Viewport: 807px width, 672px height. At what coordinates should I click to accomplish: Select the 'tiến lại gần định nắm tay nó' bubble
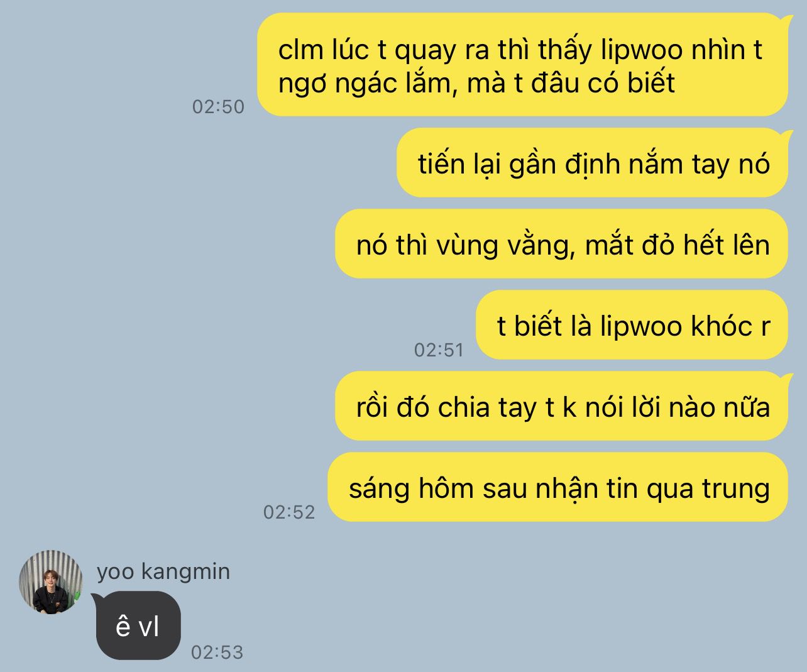click(x=593, y=163)
